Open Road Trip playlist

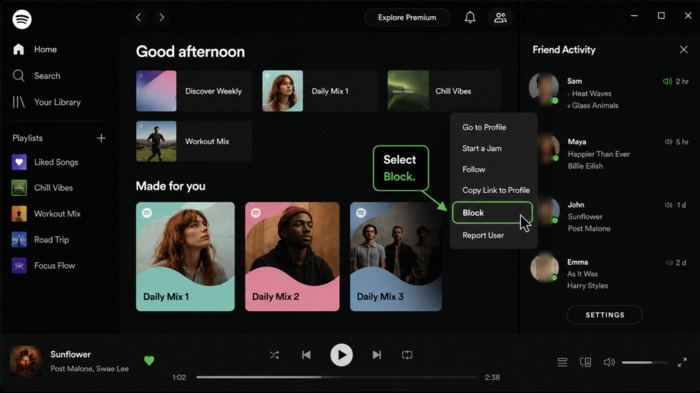(40, 240)
